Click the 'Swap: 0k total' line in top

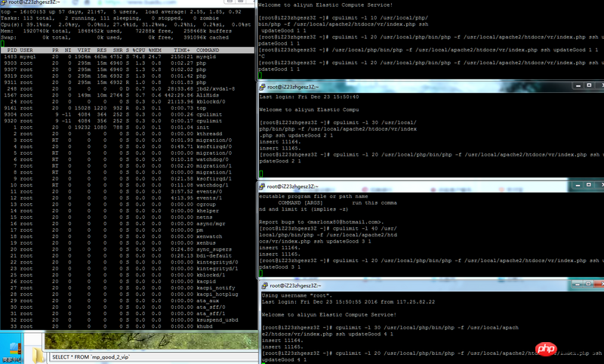click(115, 37)
